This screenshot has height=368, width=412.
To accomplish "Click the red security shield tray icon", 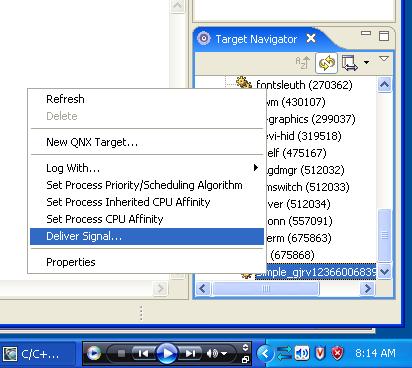I will (x=337, y=354).
